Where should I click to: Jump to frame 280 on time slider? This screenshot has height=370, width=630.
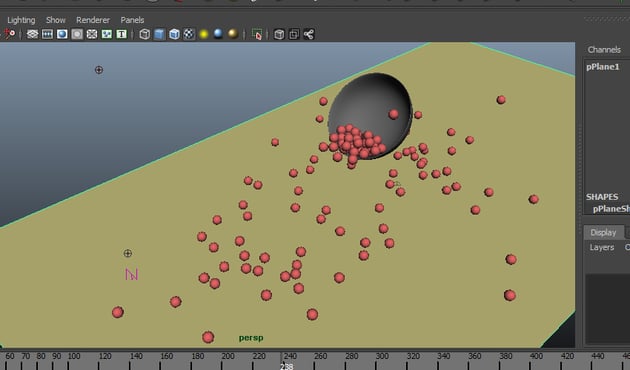352,356
